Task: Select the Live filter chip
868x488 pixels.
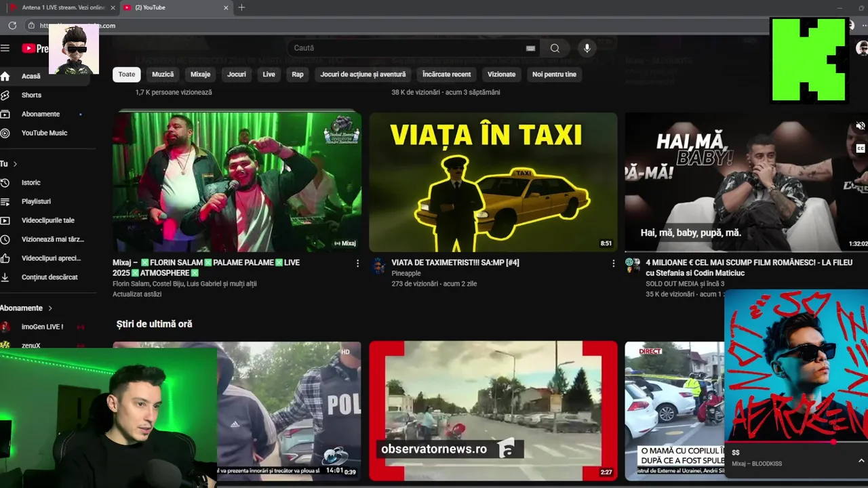Action: (x=269, y=75)
